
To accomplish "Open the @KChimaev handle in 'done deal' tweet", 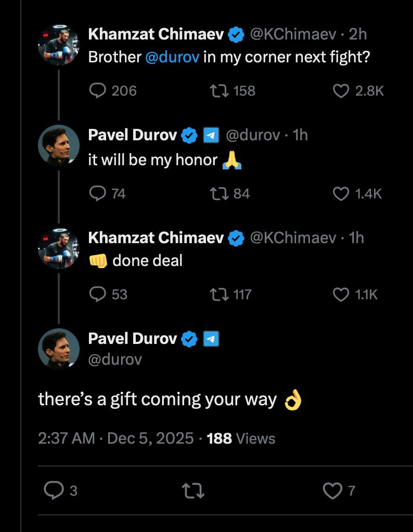I will [x=293, y=238].
